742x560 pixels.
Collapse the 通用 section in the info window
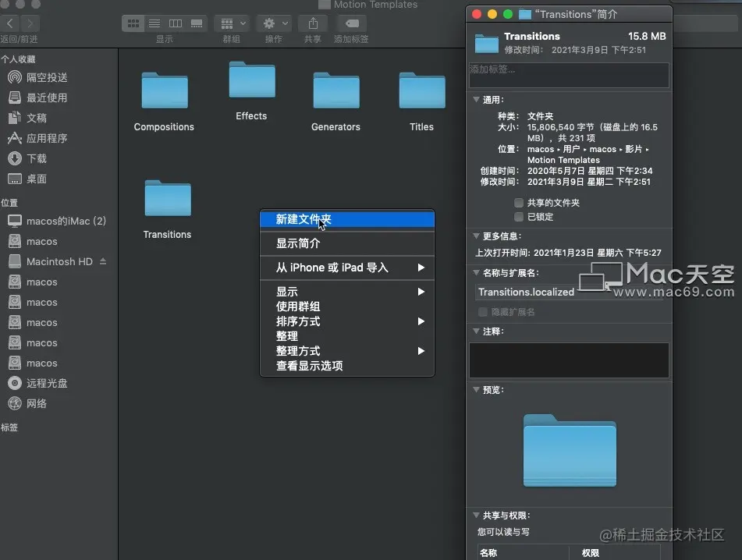pyautogui.click(x=476, y=99)
